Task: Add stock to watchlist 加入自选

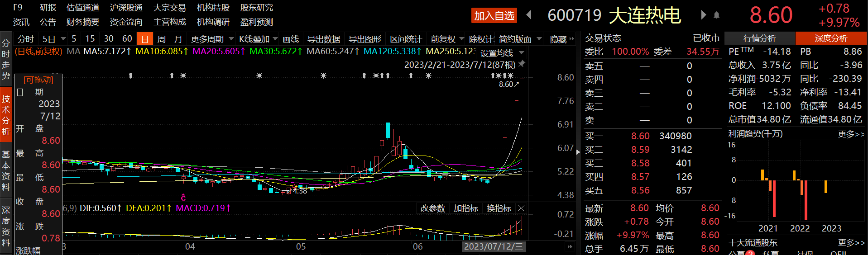Action: click(494, 15)
